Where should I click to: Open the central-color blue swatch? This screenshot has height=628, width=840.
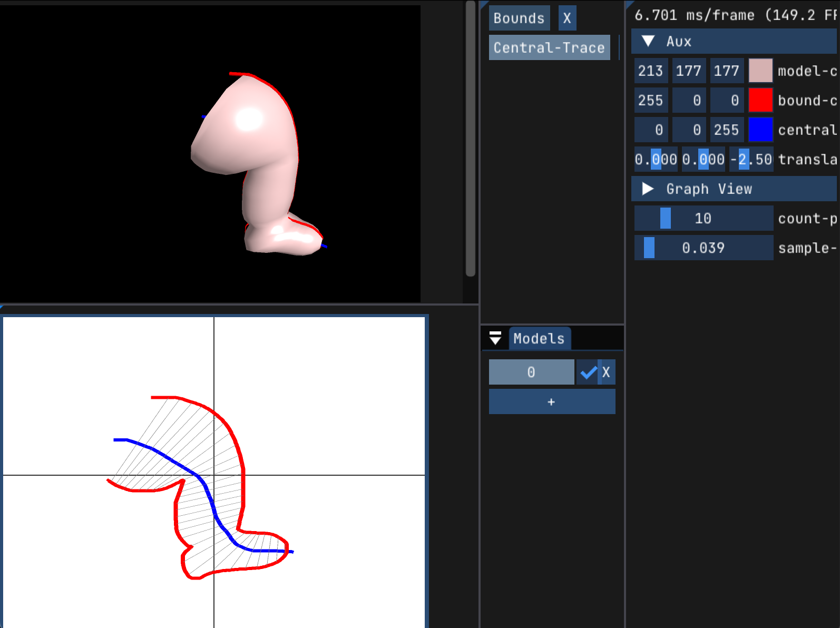(760, 130)
